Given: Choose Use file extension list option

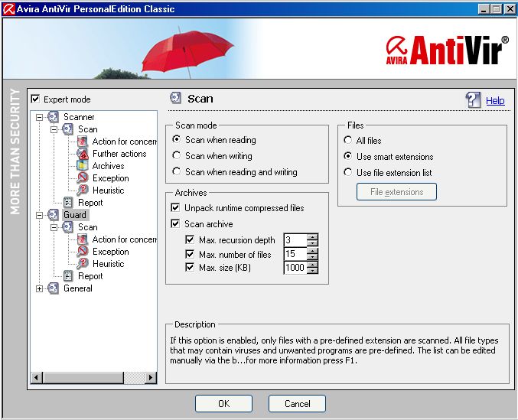Looking at the screenshot, I should coord(347,172).
